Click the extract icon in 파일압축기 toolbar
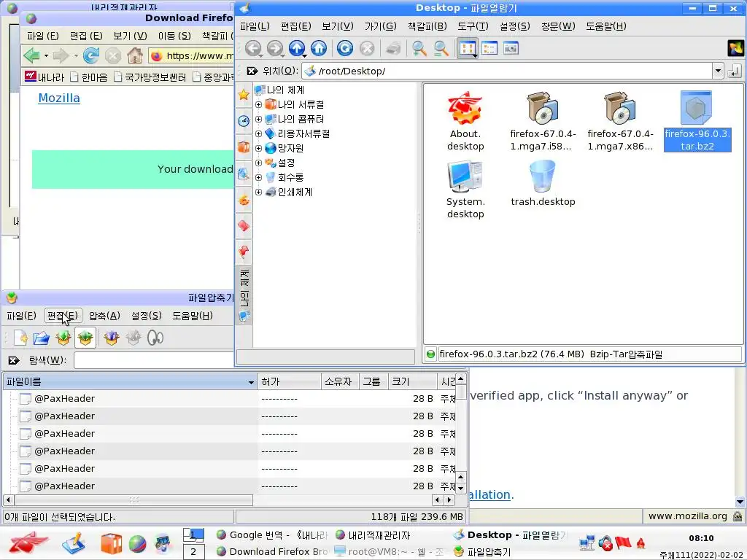This screenshot has width=747, height=560. (85, 338)
